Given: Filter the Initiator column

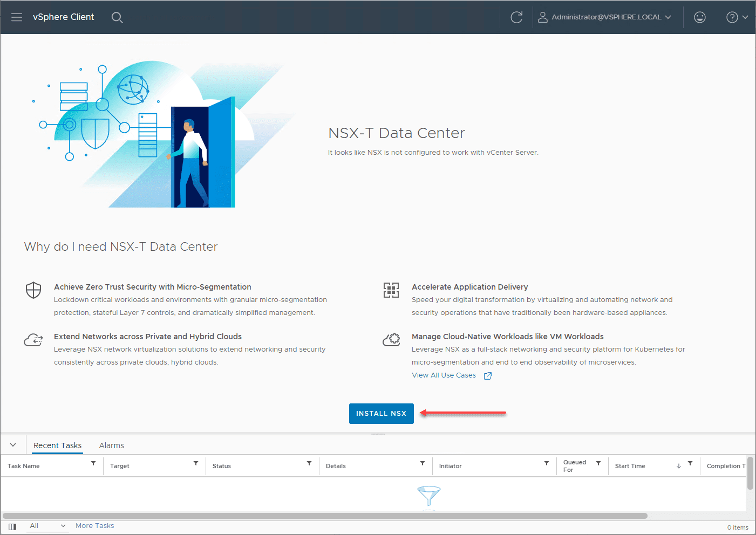Looking at the screenshot, I should click(547, 463).
